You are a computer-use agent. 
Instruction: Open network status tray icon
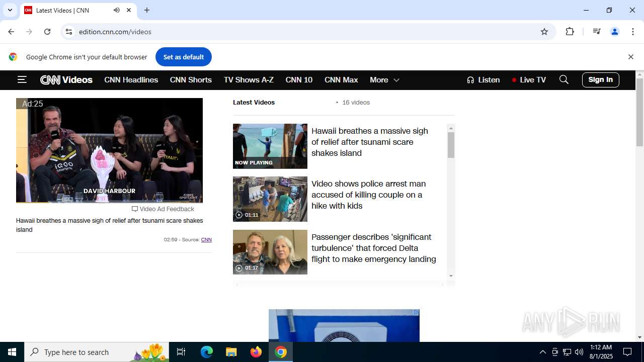567,352
